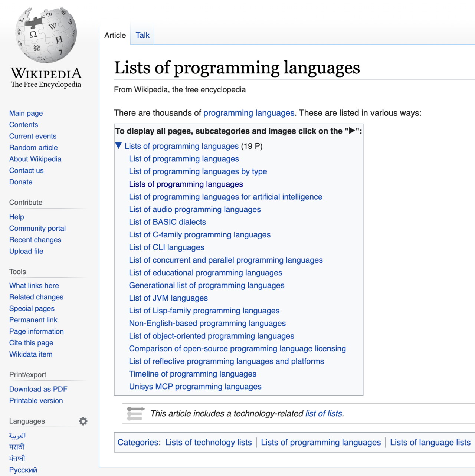This screenshot has width=475, height=476.
Task: Open open-source language licensing comparison
Action: 237,348
